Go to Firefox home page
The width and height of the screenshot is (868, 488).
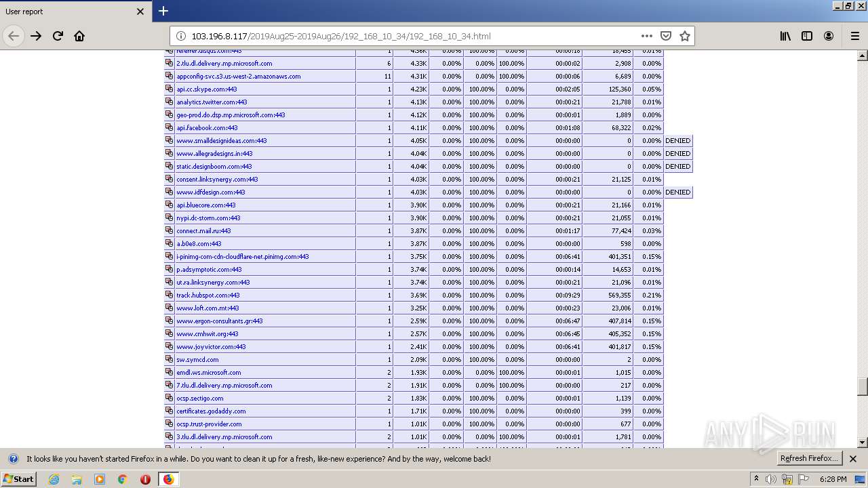[79, 36]
